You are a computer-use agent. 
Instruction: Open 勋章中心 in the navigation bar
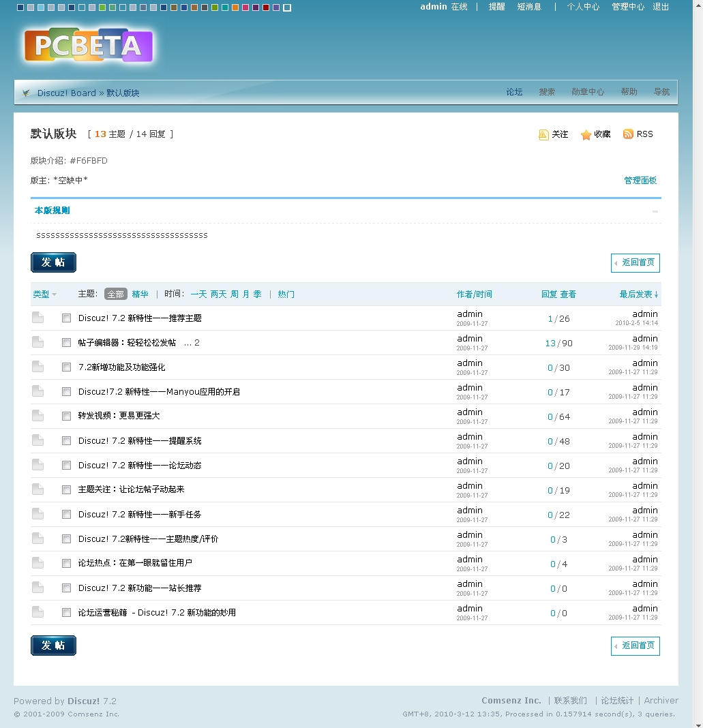pos(588,92)
